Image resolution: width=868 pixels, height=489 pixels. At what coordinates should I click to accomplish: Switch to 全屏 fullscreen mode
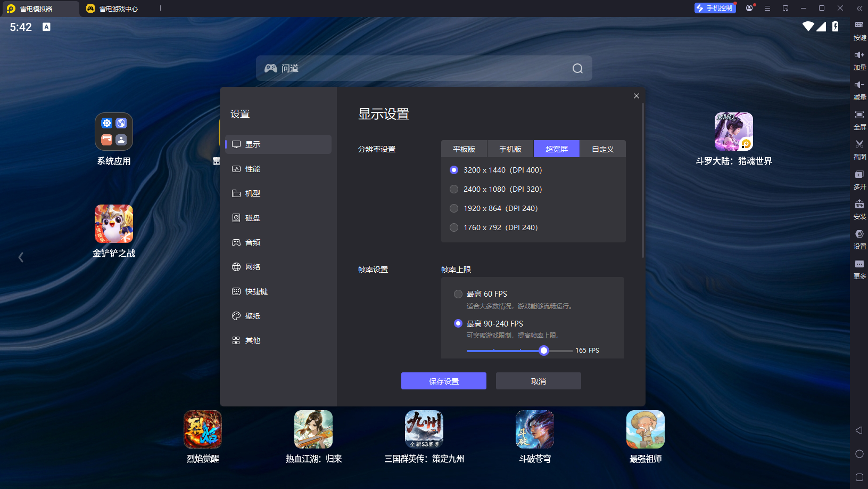(859, 120)
